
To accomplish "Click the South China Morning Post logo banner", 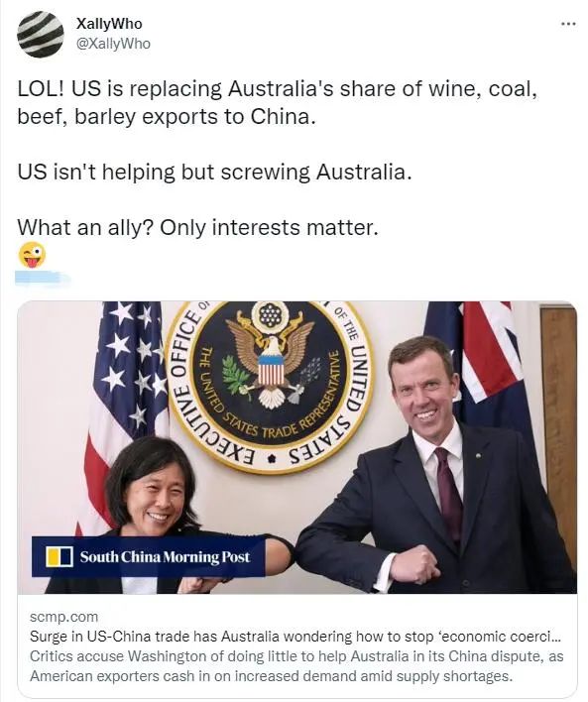I will tap(149, 556).
